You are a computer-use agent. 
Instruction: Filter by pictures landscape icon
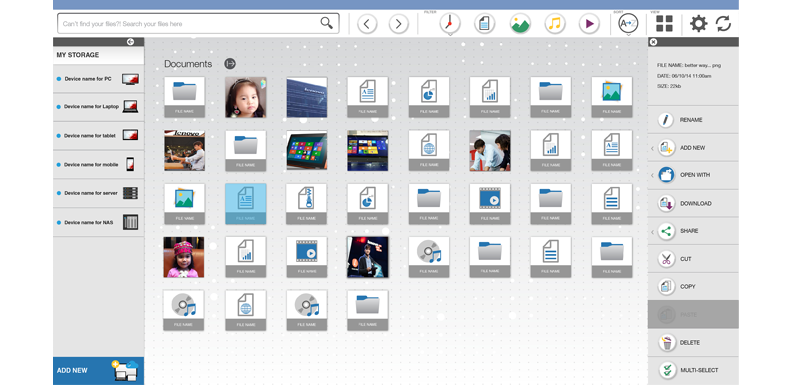520,24
